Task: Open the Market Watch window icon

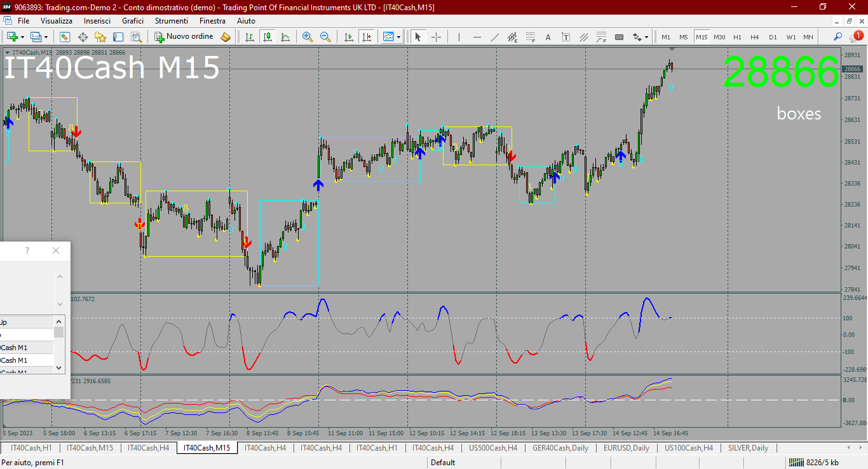Action: click(64, 37)
